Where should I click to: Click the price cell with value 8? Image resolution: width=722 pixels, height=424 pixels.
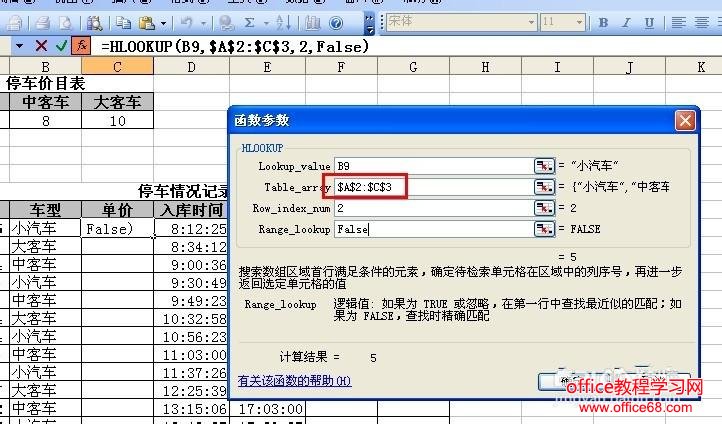point(46,121)
